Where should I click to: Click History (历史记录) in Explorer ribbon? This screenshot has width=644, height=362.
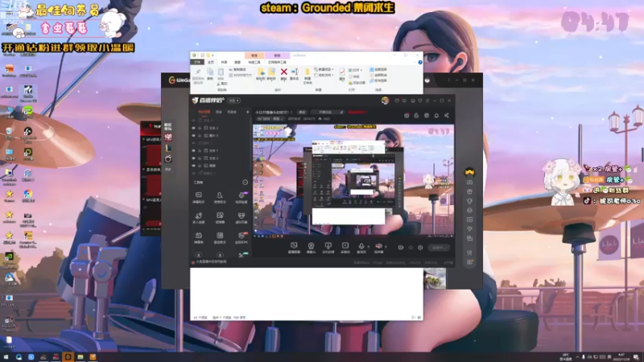357,83
